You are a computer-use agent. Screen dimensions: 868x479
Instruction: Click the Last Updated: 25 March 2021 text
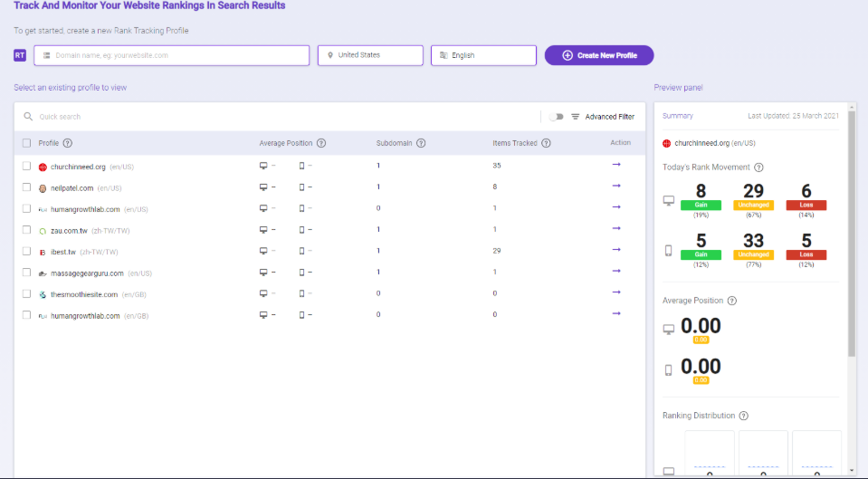pos(793,116)
